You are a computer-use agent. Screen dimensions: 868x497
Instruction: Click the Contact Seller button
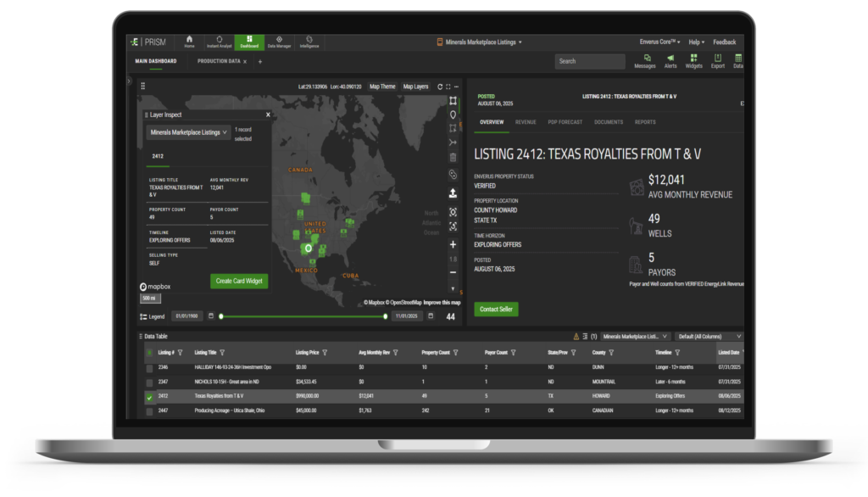(x=496, y=310)
